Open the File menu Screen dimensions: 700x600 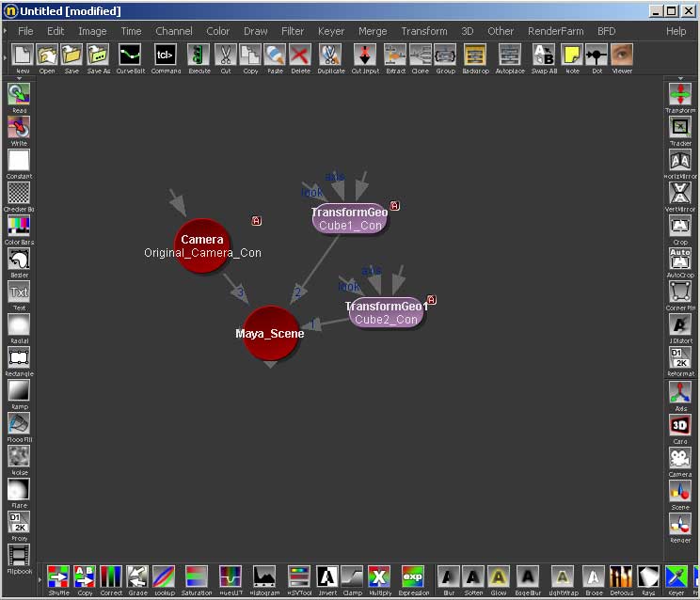(x=25, y=31)
